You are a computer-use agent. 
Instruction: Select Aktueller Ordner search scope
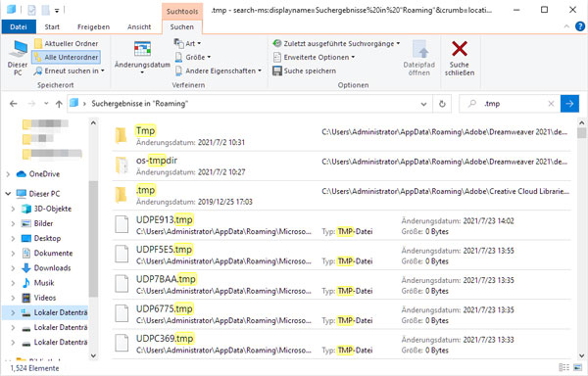point(67,43)
